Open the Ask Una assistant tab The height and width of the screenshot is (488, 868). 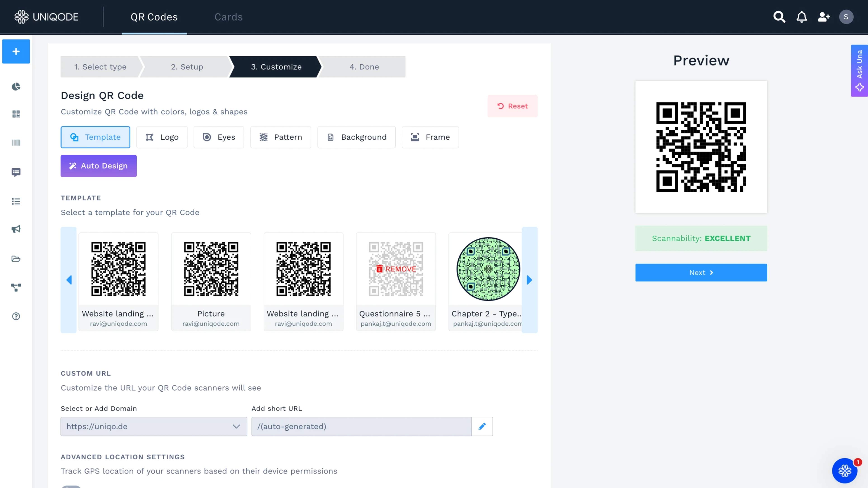[859, 71]
